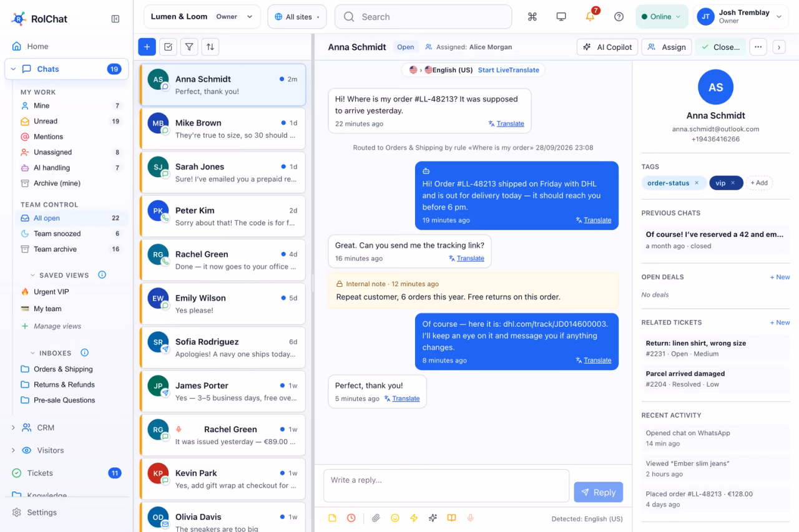The width and height of the screenshot is (799, 532).
Task: Toggle multi-select checkbox in chat list toolbar
Action: pos(168,47)
